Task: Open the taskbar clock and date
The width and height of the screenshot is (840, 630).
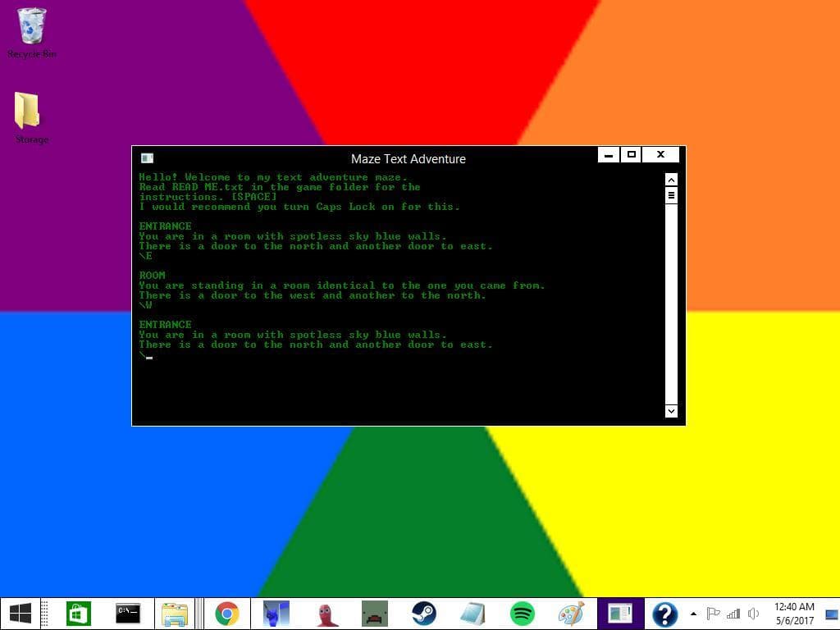Action: point(794,614)
